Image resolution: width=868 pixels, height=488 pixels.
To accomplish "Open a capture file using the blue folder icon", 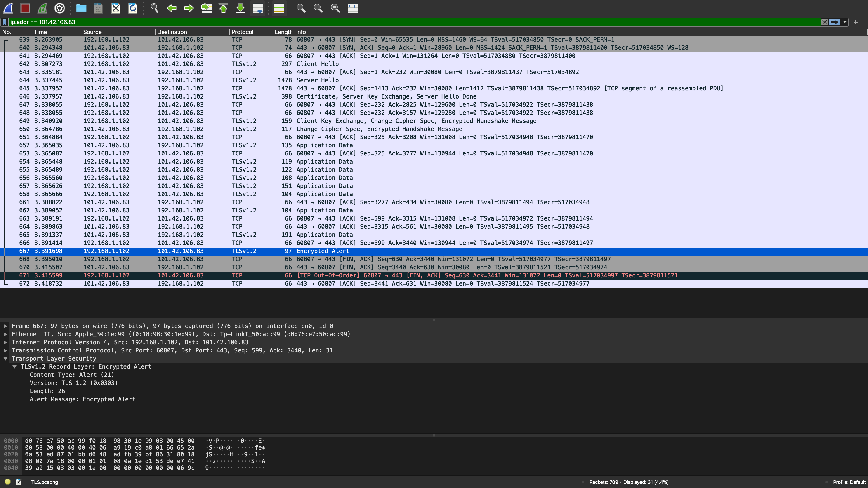I will 81,8.
